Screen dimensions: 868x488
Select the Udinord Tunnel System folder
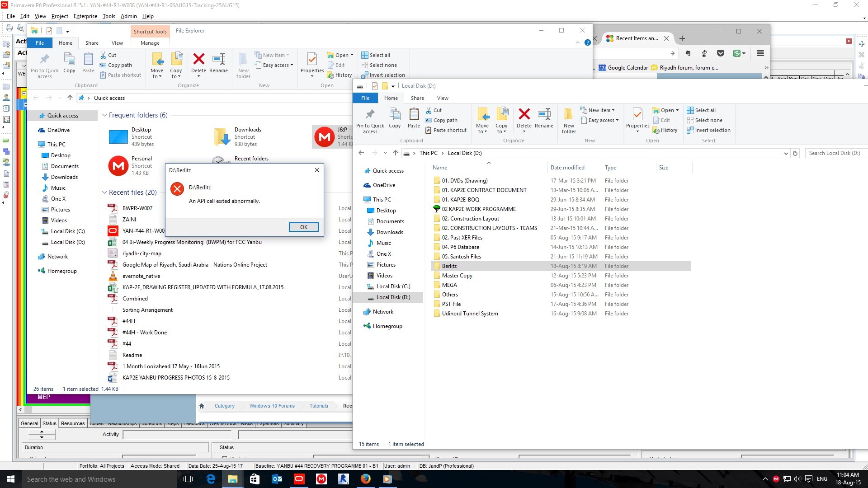click(561, 314)
